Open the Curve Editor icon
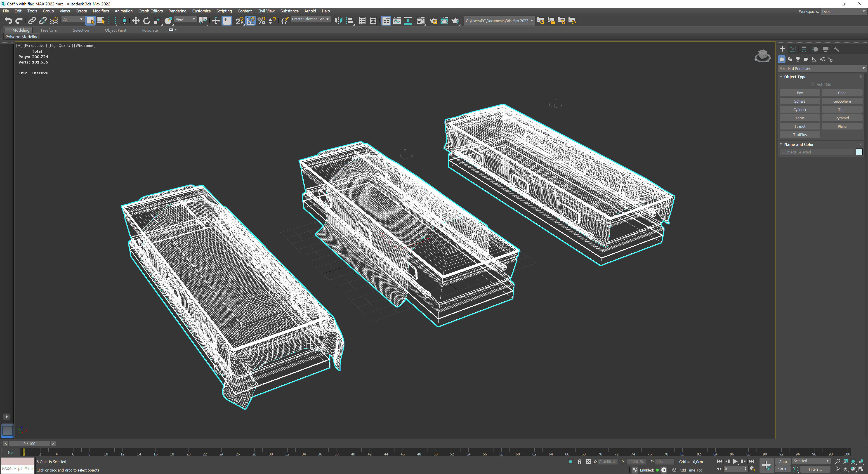Screen dimensions: 868x474 [397, 21]
